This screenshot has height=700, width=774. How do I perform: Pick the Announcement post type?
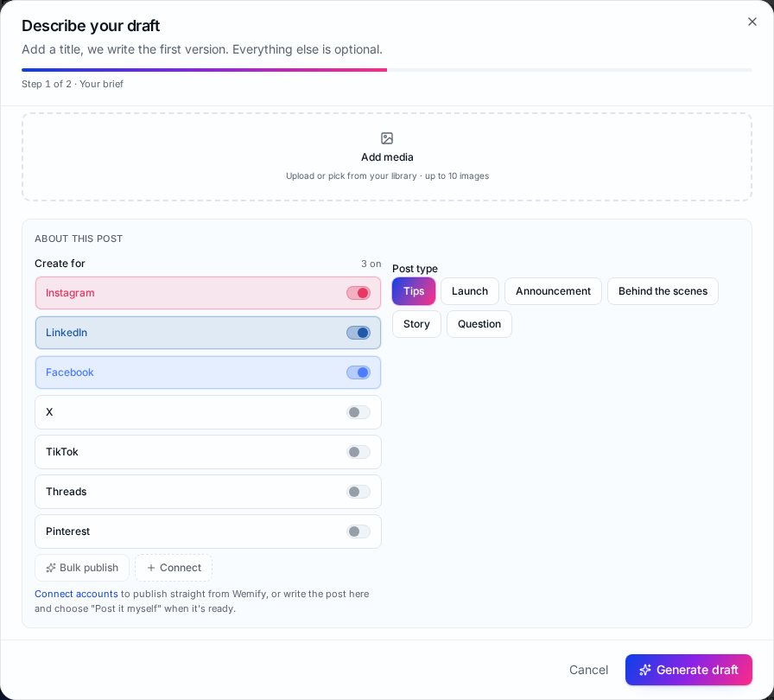[553, 291]
